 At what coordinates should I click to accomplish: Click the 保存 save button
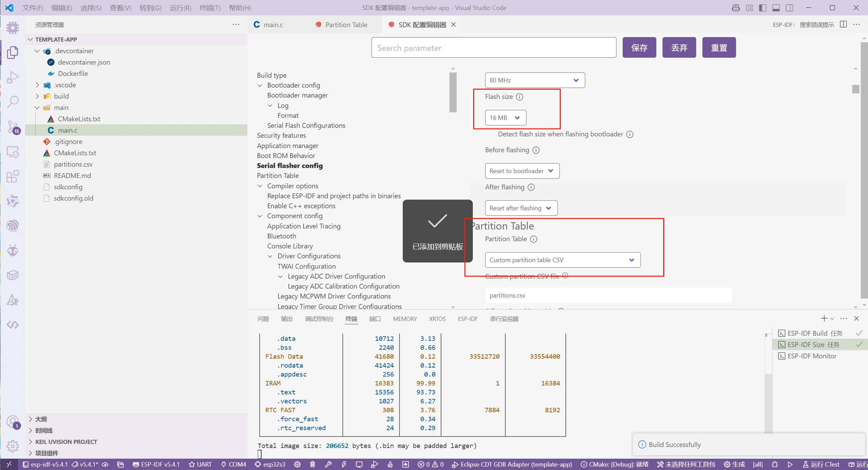(639, 48)
